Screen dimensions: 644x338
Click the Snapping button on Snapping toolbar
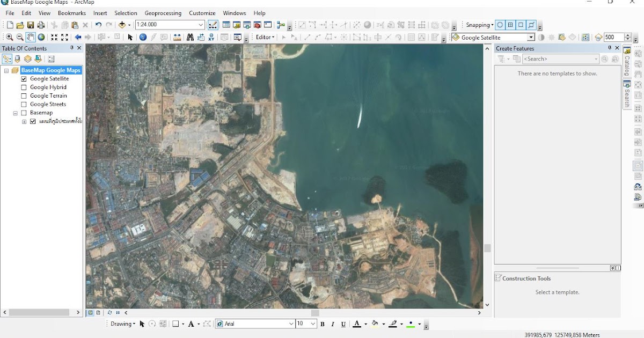click(478, 25)
